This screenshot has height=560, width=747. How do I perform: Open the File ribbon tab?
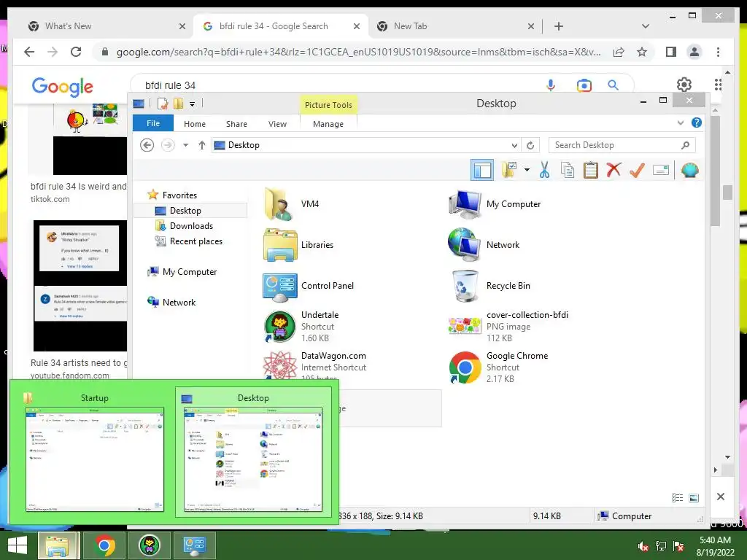tap(153, 123)
